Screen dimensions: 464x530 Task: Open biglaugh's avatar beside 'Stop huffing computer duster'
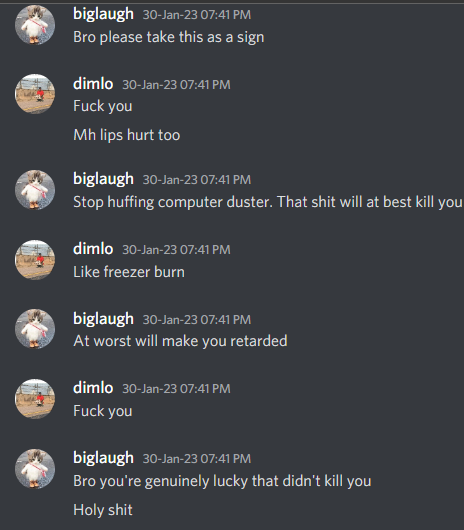(x=35, y=190)
